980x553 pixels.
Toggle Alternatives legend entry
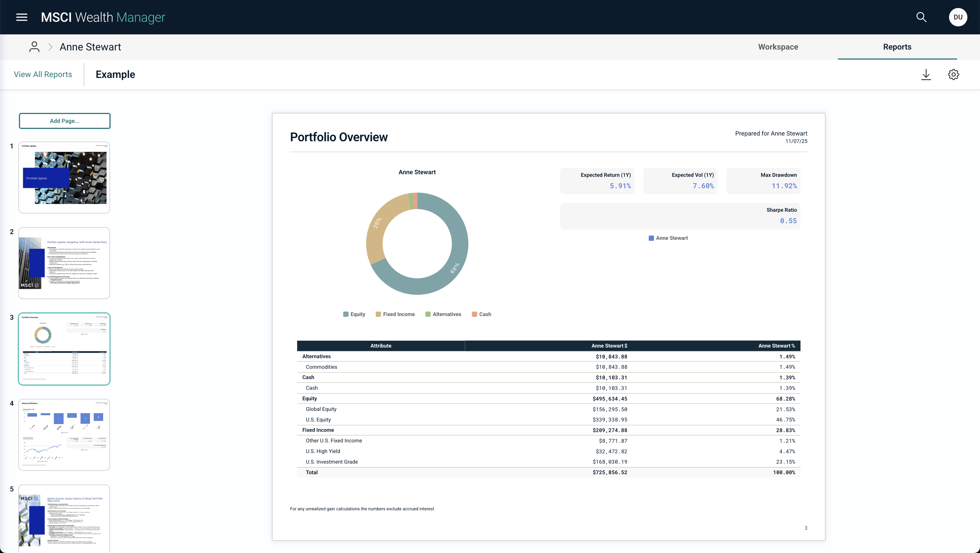coord(443,314)
